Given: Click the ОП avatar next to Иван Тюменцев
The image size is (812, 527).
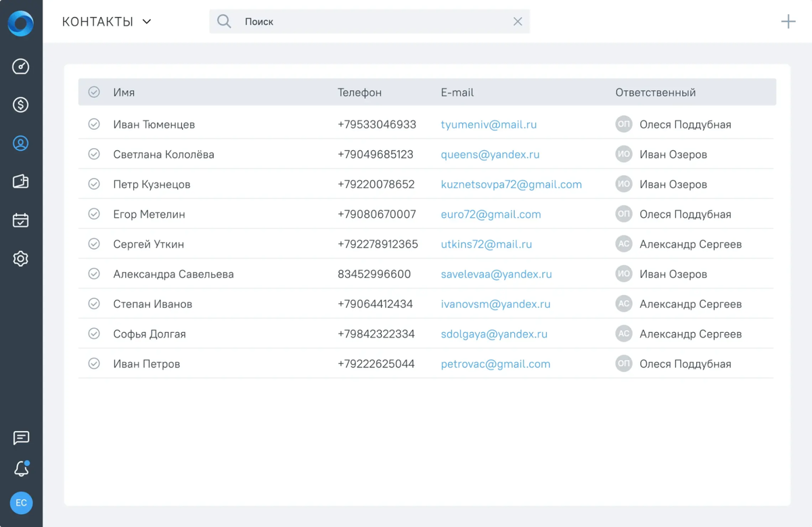Looking at the screenshot, I should click(x=624, y=124).
